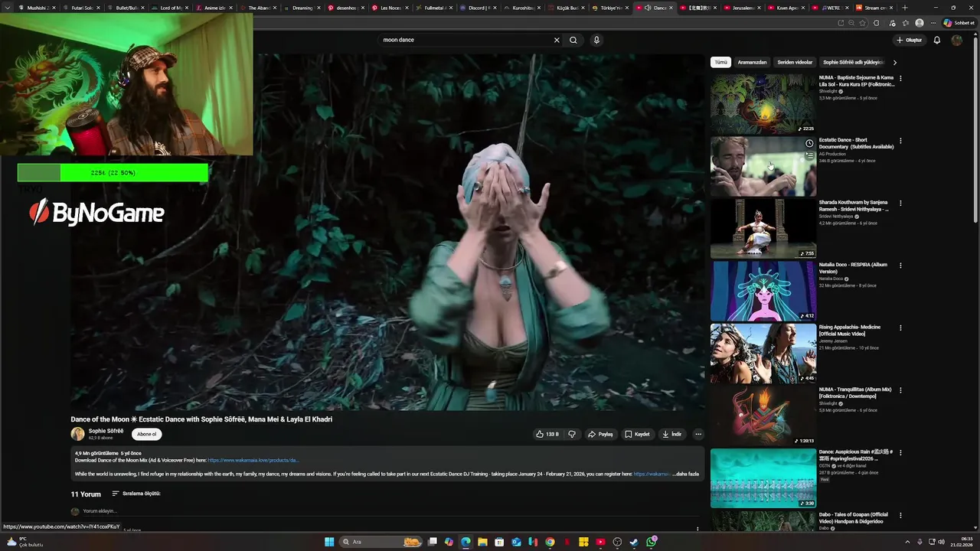
Task: Open the Sophie Söfrēē channel name
Action: click(106, 431)
